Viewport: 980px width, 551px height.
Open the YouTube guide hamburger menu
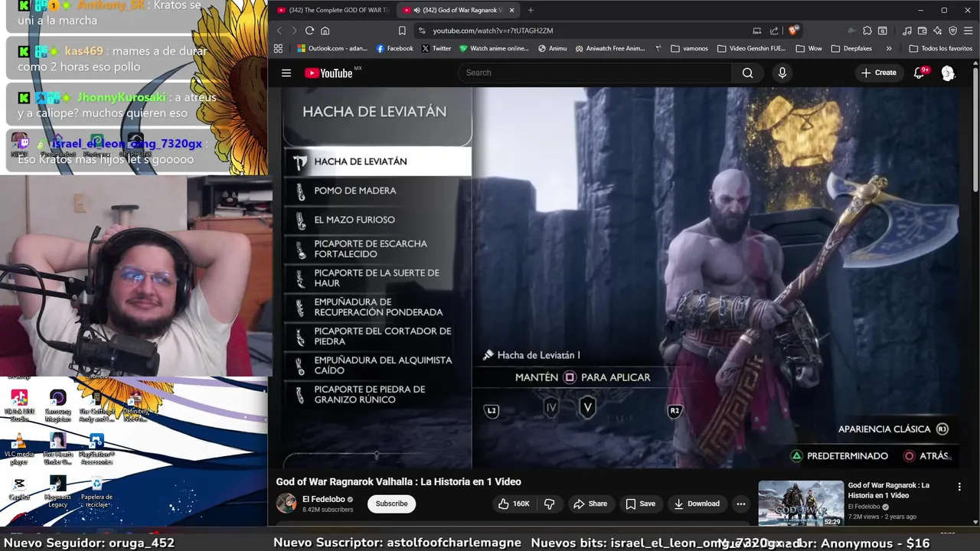coord(286,73)
